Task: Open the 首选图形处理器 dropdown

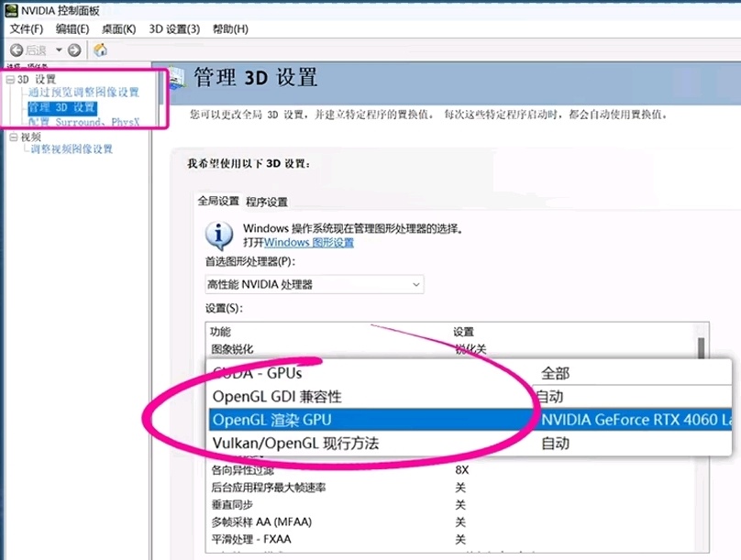Action: pos(315,285)
